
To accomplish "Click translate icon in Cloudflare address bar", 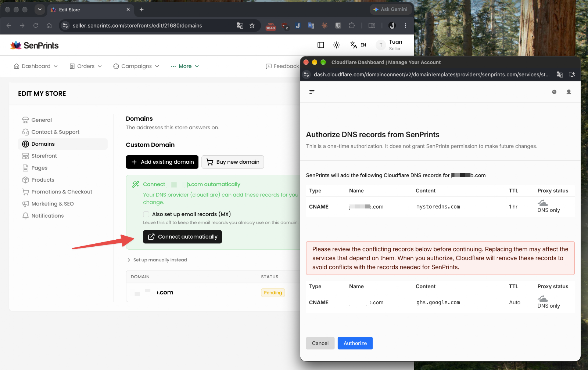I will 560,75.
